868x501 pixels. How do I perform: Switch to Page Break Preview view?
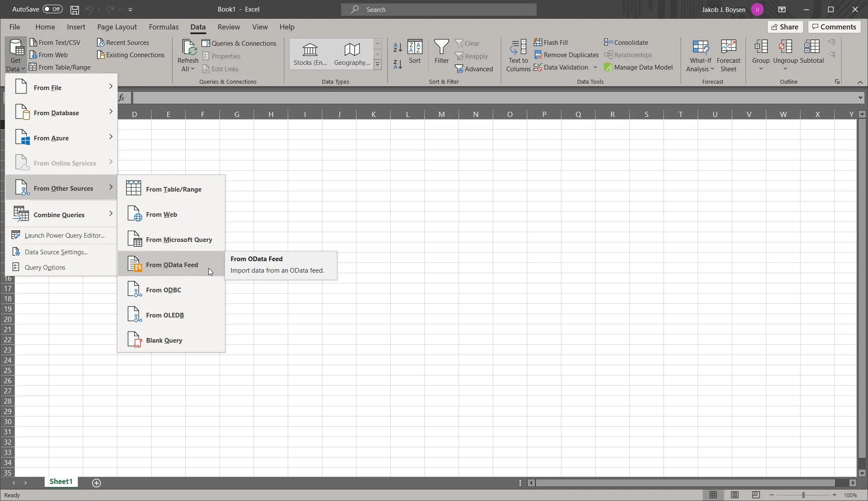[756, 495]
